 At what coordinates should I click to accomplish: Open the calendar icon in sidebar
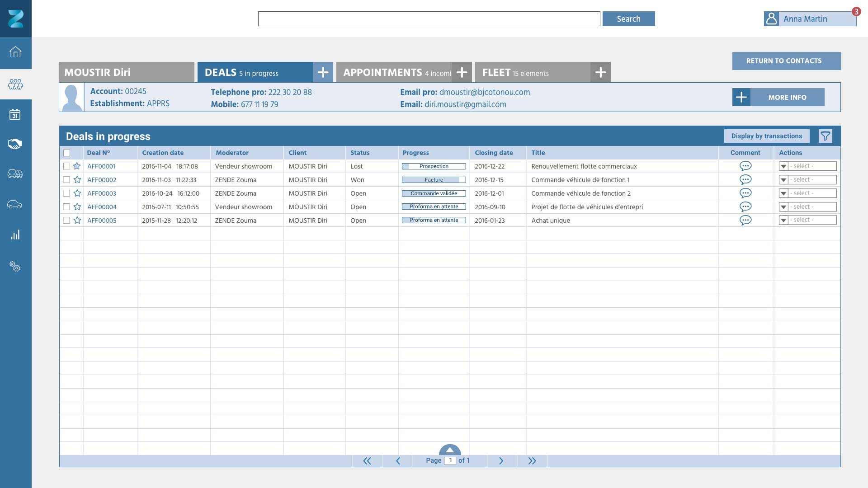pos(15,114)
